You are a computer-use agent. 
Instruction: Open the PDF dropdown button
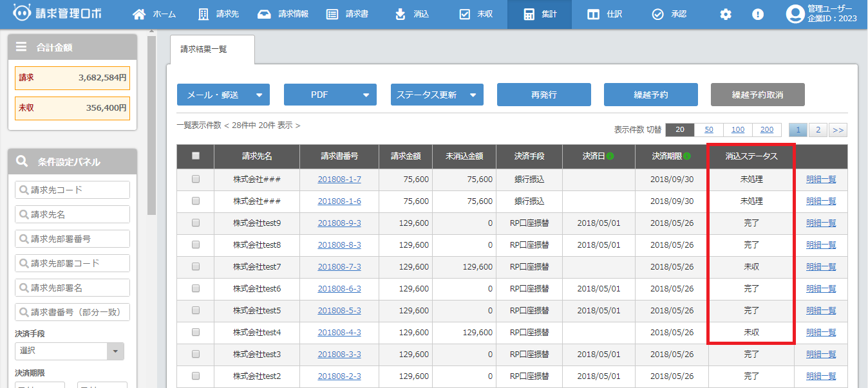(330, 95)
